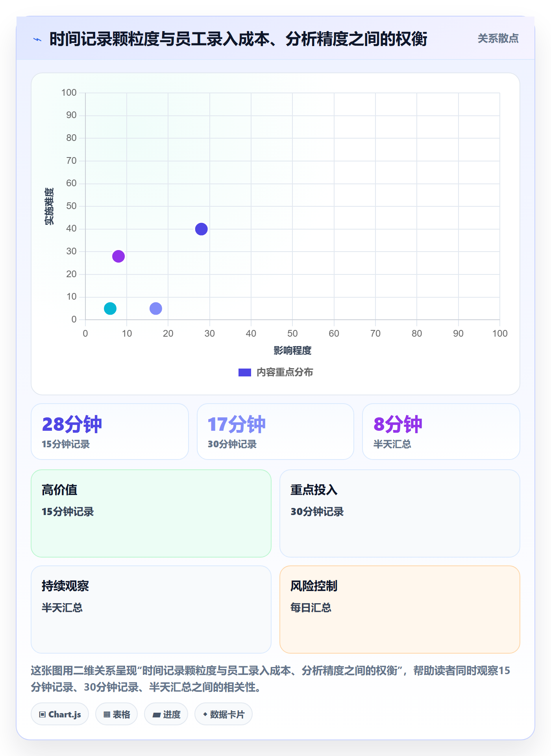
Task: Click the 影响程度 x-axis title
Action: point(292,350)
